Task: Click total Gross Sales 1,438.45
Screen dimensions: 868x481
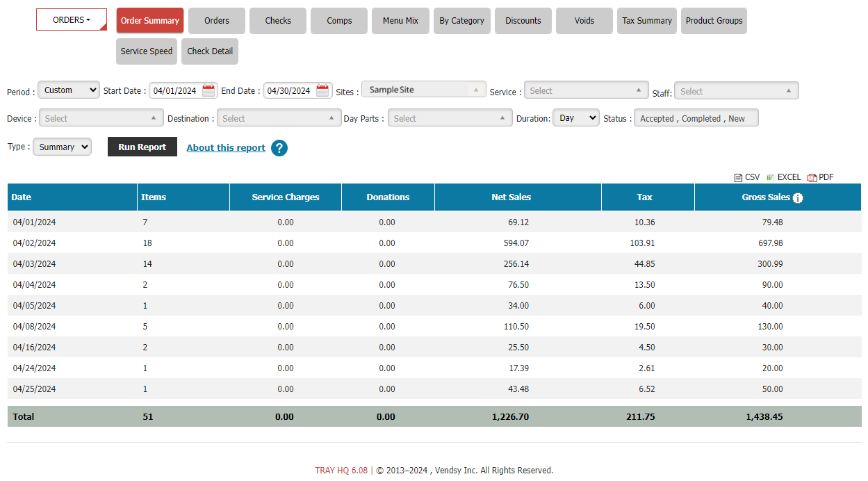Action: point(764,417)
